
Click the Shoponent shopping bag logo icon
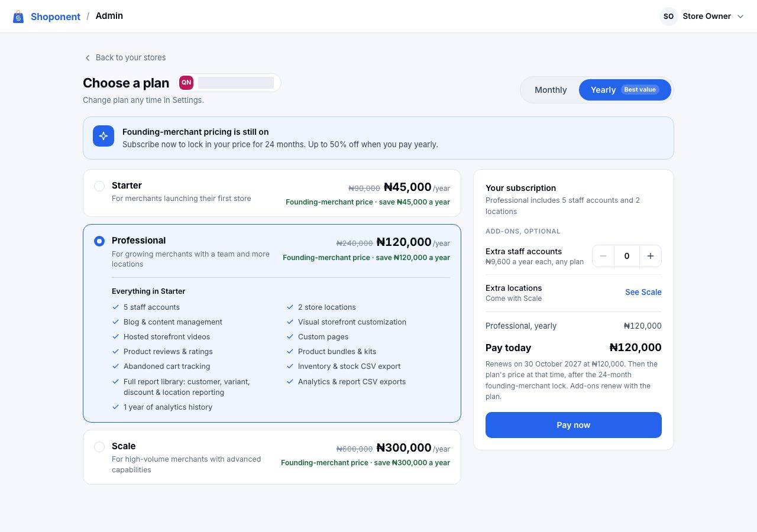(x=18, y=17)
